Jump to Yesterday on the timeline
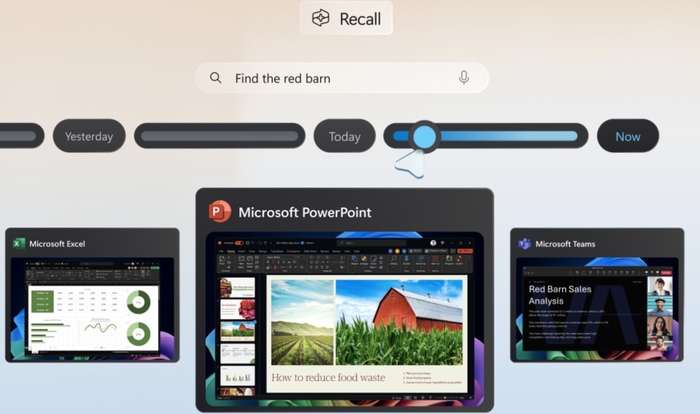 click(x=89, y=136)
